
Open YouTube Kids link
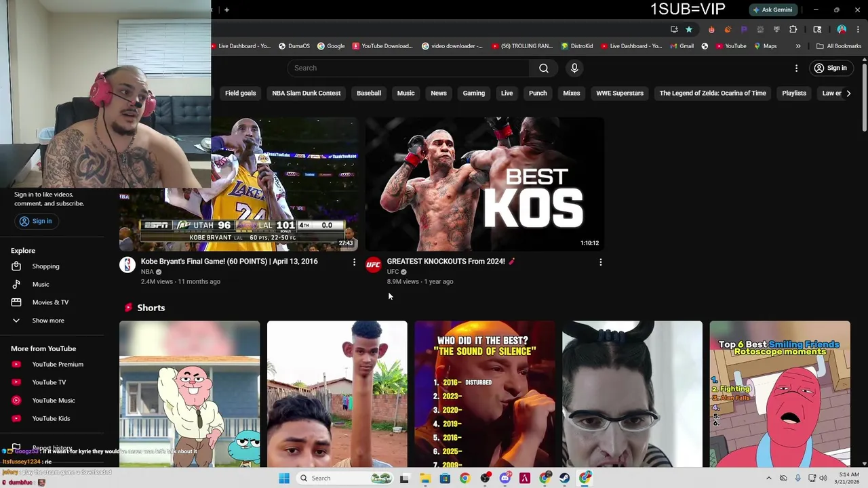click(x=51, y=418)
